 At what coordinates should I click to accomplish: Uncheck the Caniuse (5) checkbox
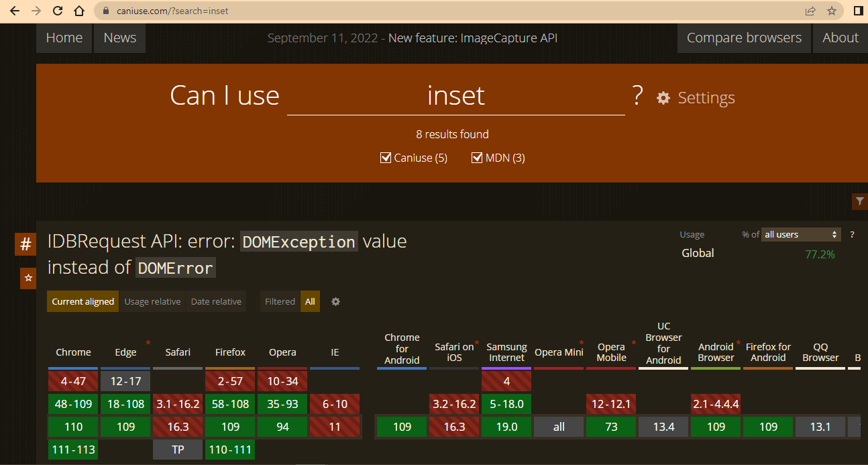pos(386,157)
